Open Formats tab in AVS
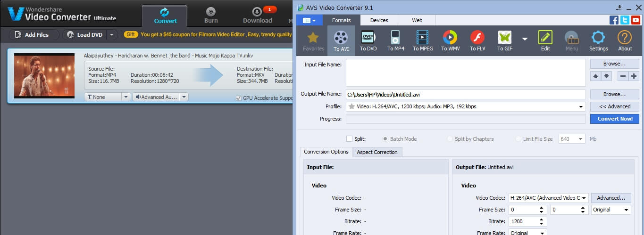The image size is (644, 235). tap(341, 20)
